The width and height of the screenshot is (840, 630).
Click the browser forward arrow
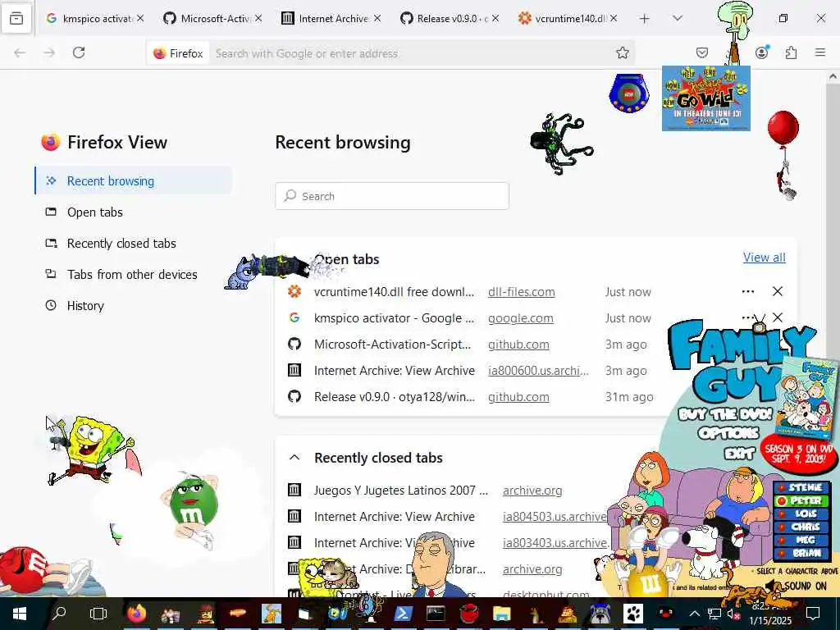[49, 52]
